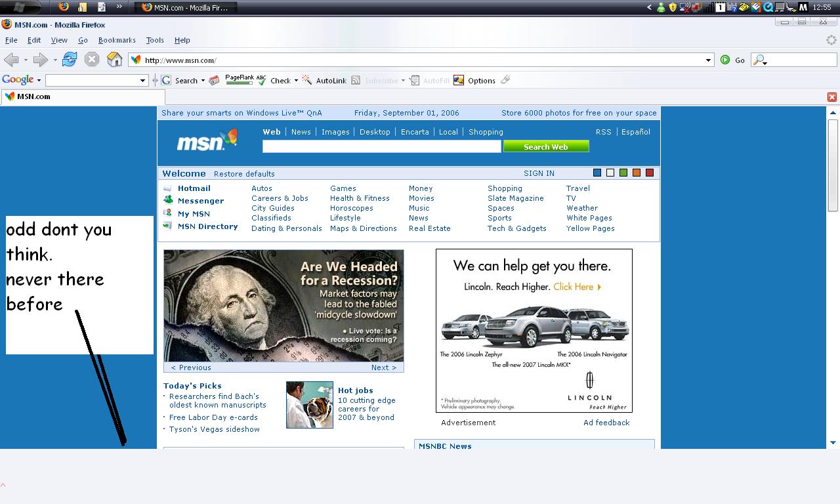Click the Home icon in navigation toolbar

tap(115, 60)
